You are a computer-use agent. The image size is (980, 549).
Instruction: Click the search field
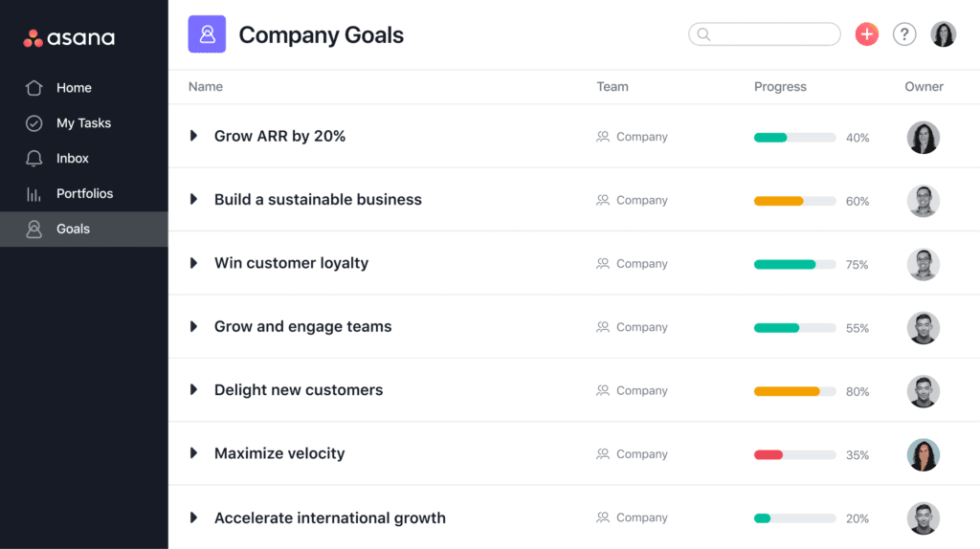765,34
